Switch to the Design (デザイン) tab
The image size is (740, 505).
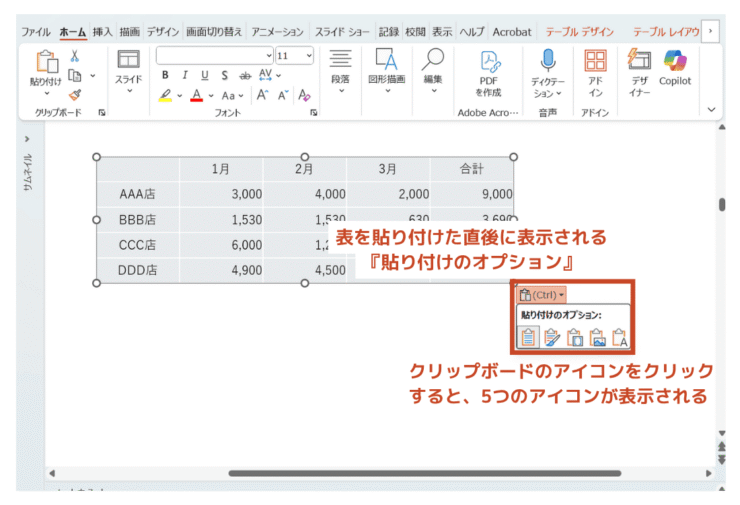click(163, 32)
